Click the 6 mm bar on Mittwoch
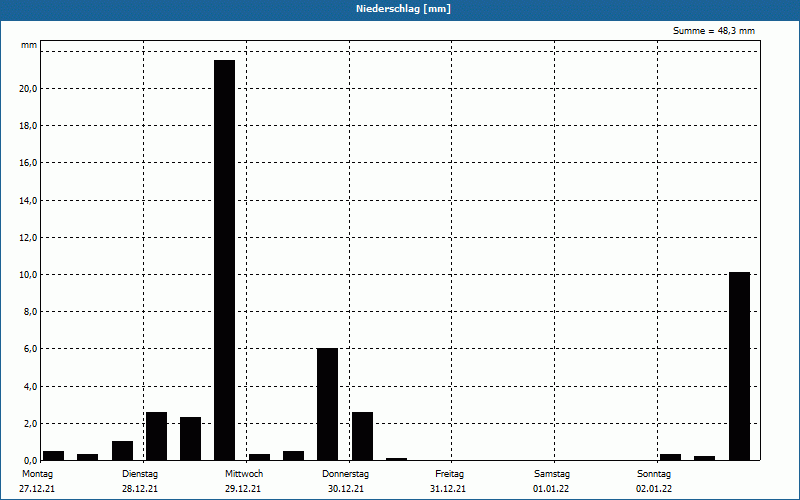The height and width of the screenshot is (500, 800). [328, 404]
